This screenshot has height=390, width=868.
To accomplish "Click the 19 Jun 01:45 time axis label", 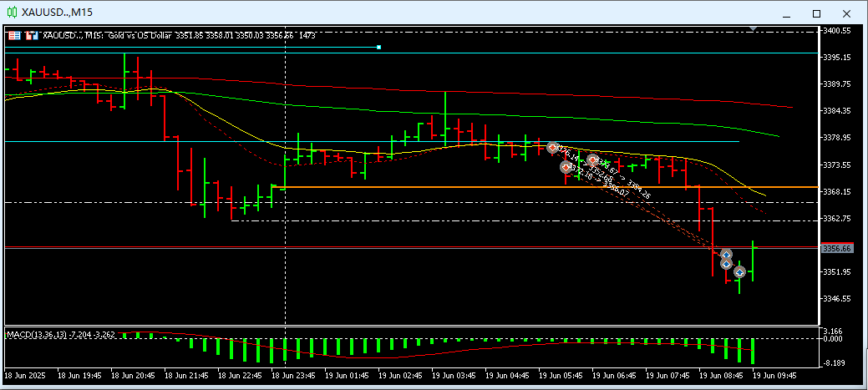I will click(347, 376).
